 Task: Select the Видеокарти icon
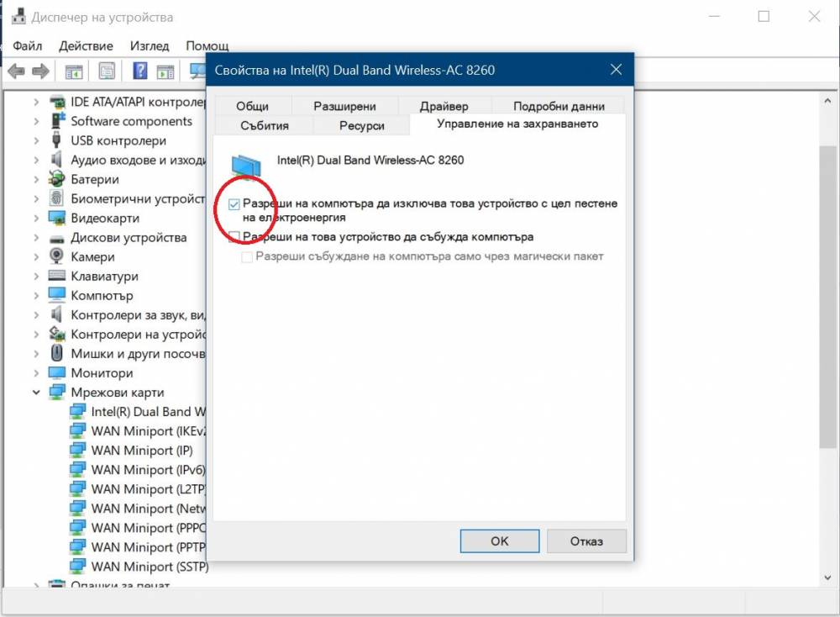(x=57, y=219)
